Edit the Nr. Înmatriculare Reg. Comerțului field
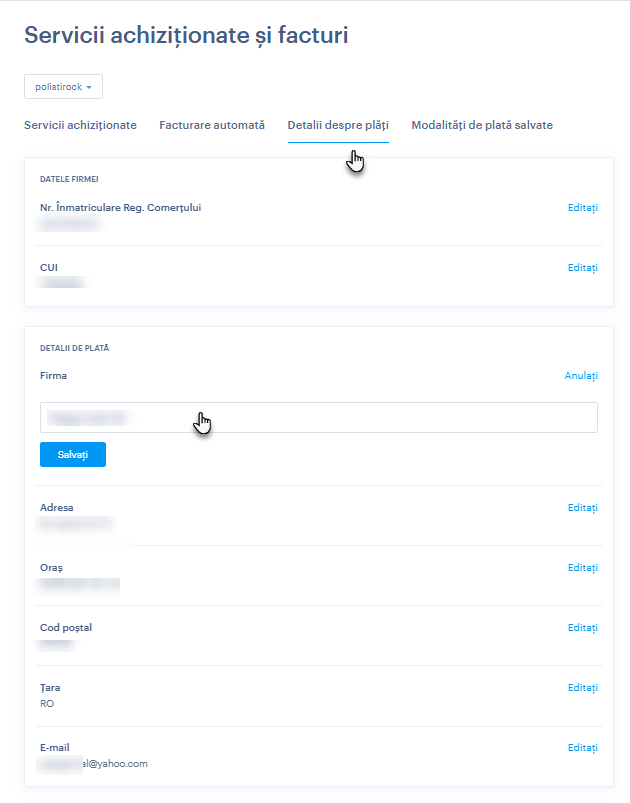630x803 pixels. (x=582, y=208)
